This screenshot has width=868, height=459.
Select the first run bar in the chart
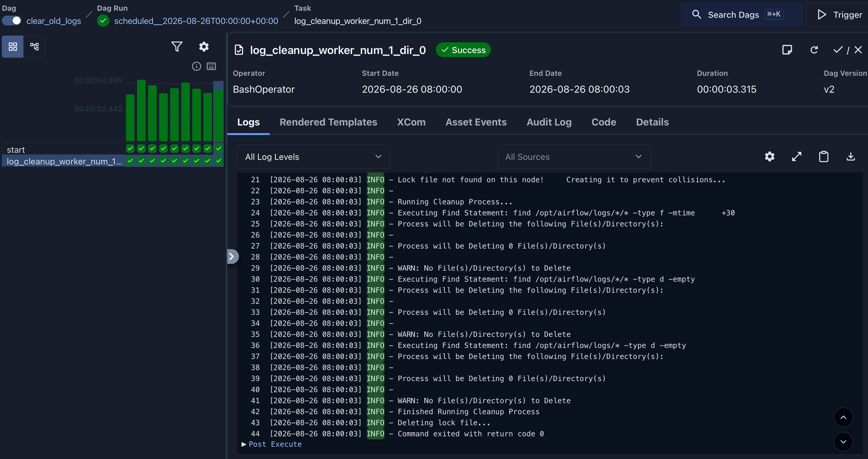pos(130,118)
